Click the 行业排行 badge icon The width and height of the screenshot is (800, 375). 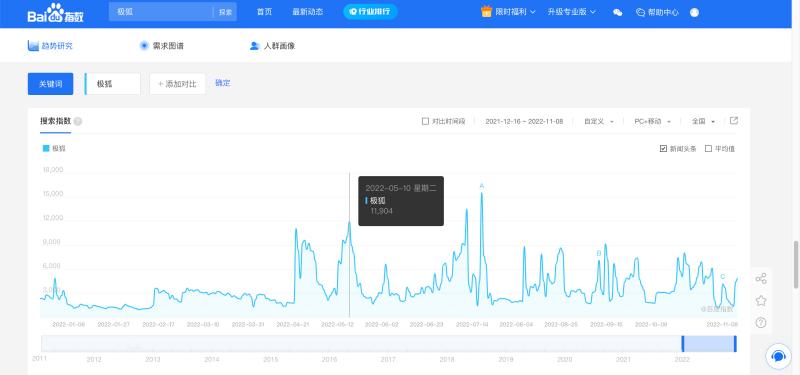(x=352, y=12)
